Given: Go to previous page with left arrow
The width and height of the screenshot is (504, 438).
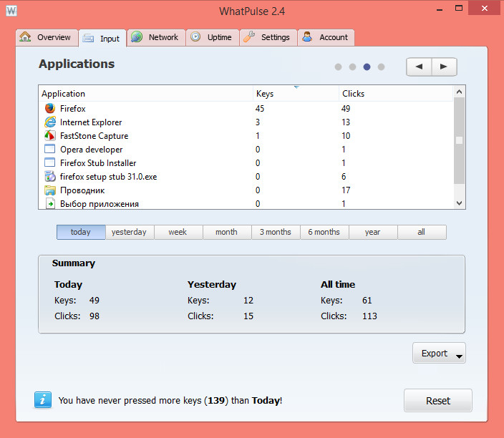Looking at the screenshot, I should (419, 67).
